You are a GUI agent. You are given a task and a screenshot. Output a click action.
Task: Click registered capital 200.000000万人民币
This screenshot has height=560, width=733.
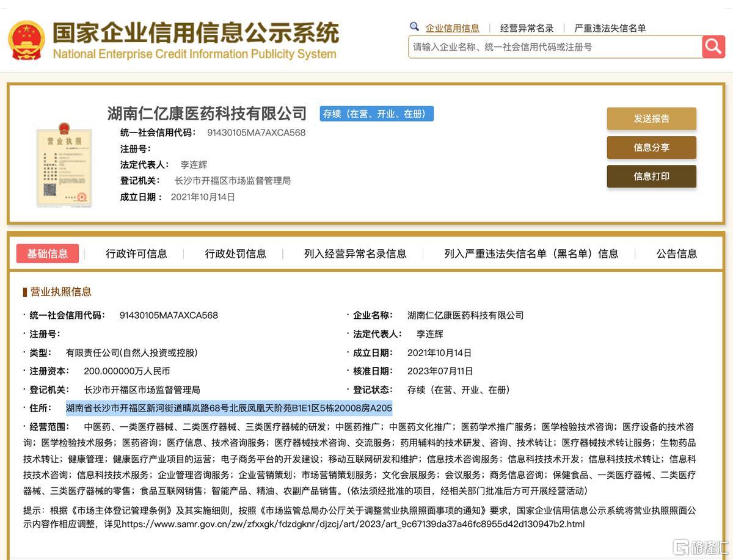[127, 371]
